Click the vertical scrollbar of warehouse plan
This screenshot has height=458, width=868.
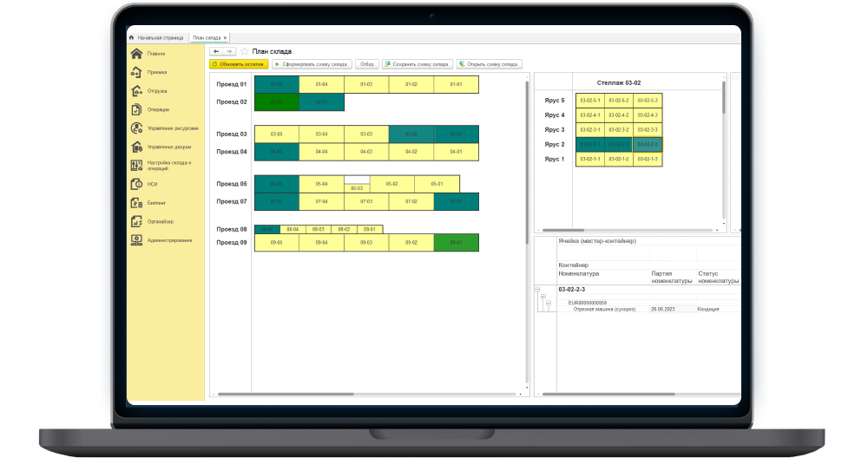tap(527, 162)
